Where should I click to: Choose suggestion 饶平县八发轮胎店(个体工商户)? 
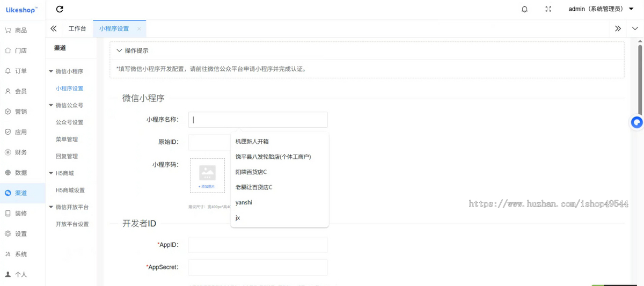pyautogui.click(x=280, y=157)
